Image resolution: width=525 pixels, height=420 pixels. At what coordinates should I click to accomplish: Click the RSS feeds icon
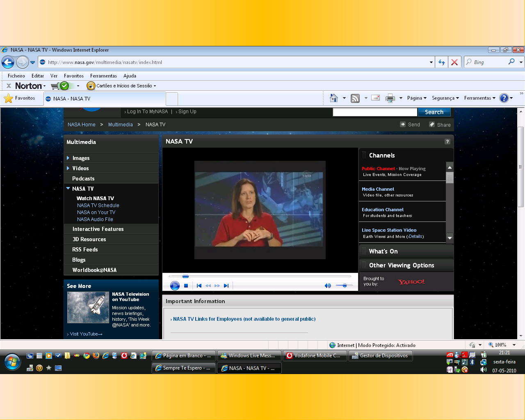click(x=355, y=98)
